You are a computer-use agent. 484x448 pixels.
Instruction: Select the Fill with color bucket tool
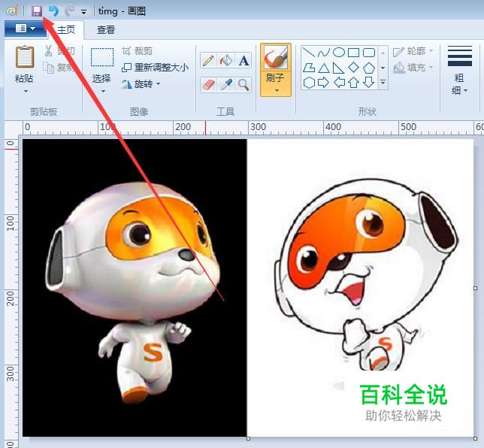point(226,60)
